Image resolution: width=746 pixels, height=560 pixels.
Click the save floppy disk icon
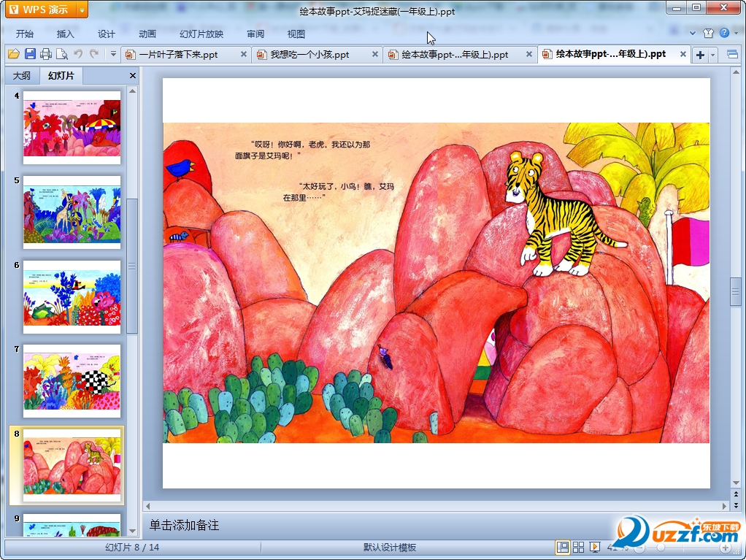pyautogui.click(x=30, y=54)
